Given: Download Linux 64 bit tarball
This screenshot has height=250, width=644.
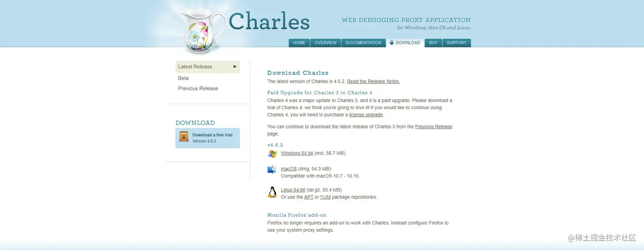Looking at the screenshot, I should pos(293,190).
